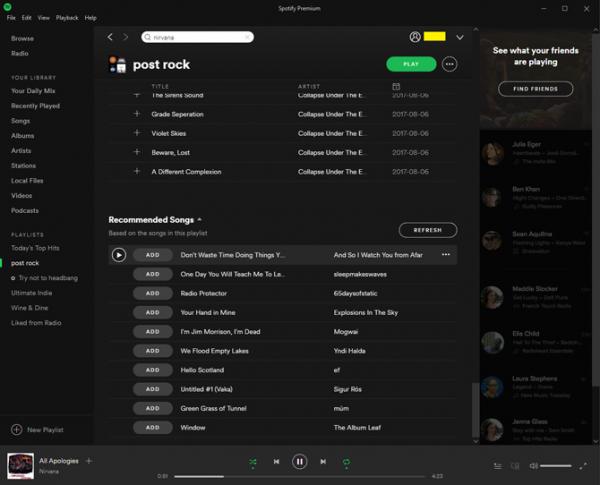Add Window by The Album Leaf
The image size is (600, 485).
click(153, 427)
